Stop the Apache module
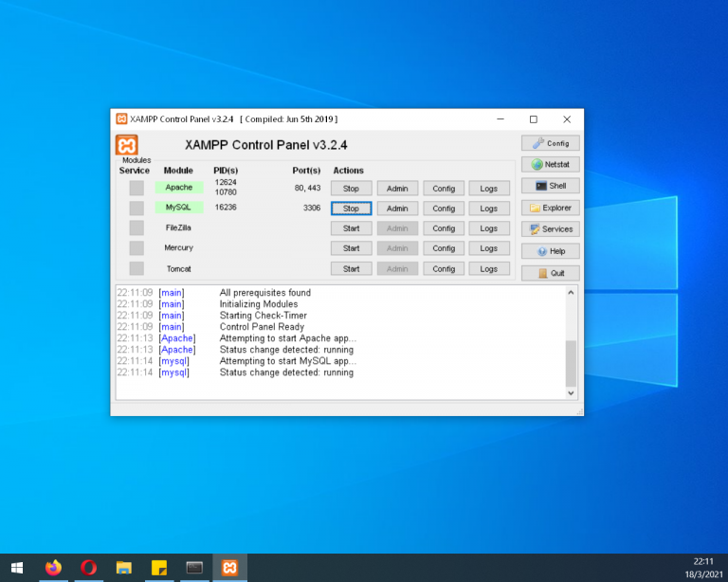The height and width of the screenshot is (582, 728). pyautogui.click(x=352, y=189)
